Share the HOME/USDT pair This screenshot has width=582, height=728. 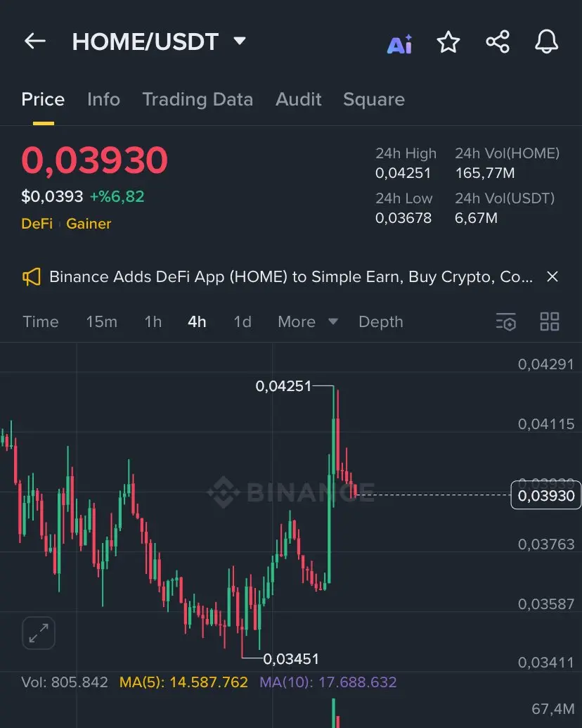[x=498, y=41]
